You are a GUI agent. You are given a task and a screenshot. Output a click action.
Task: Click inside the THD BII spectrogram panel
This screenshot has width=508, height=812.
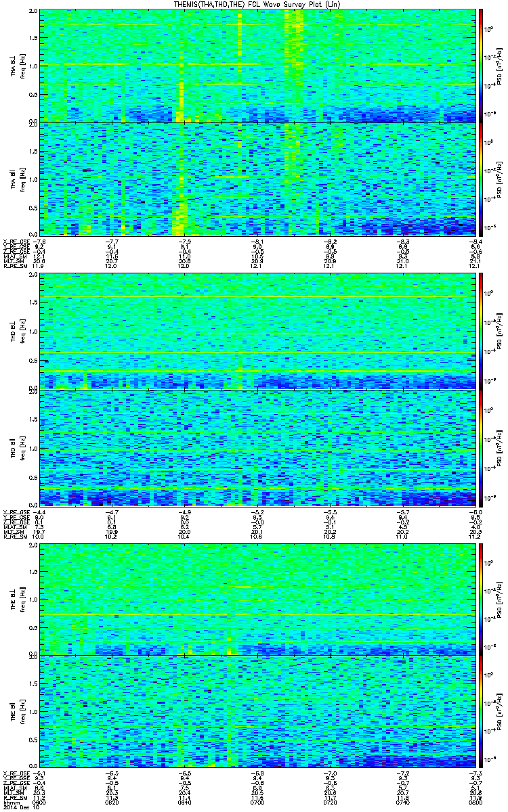click(258, 447)
